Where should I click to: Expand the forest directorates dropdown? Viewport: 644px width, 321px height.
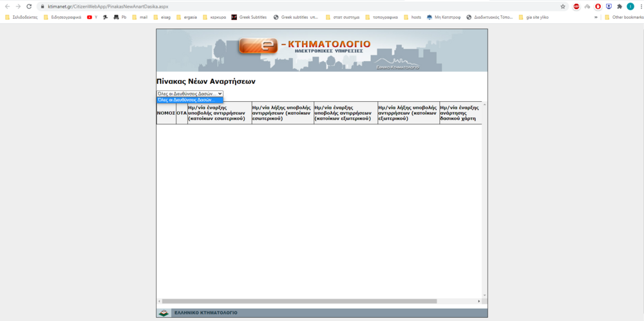189,93
